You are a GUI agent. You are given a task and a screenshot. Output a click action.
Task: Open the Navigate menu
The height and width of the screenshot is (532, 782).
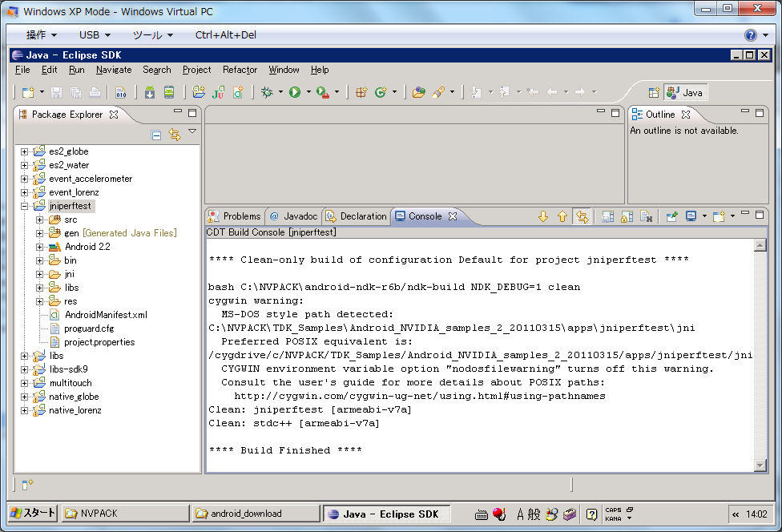point(114,70)
